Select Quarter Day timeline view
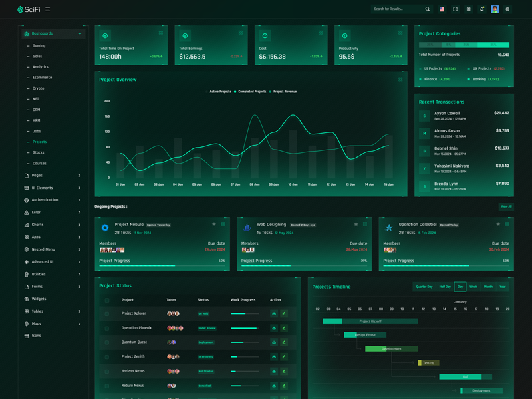 424,287
